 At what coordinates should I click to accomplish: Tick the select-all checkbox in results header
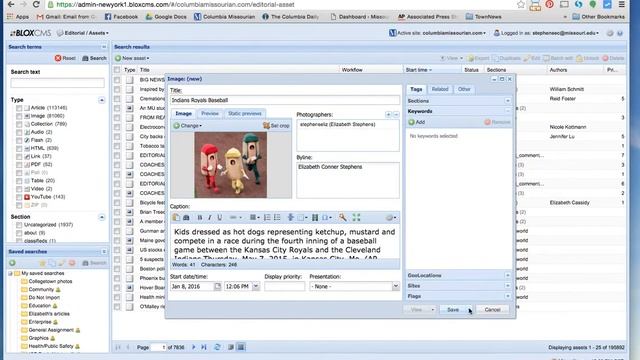coord(117,70)
